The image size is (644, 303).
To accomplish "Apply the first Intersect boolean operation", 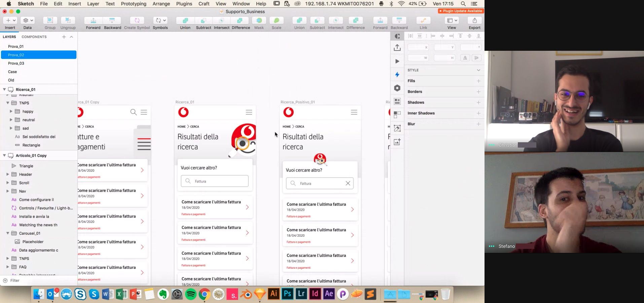I will point(222,21).
